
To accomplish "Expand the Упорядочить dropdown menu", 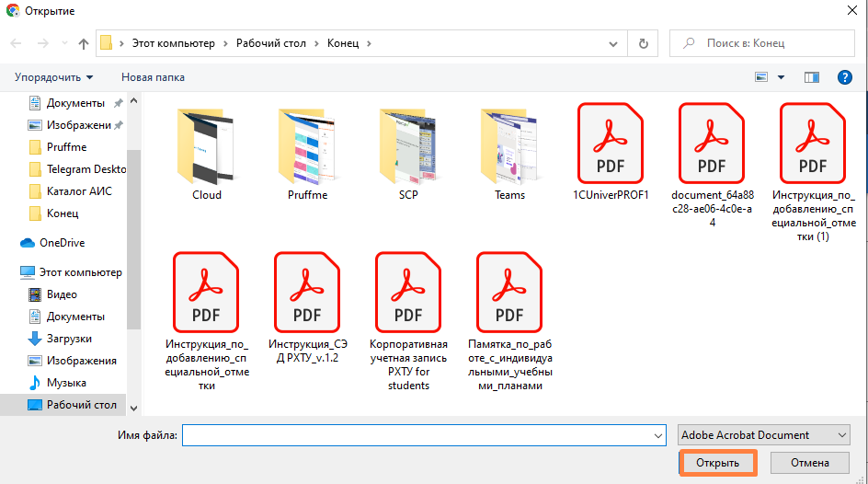I will click(x=53, y=77).
